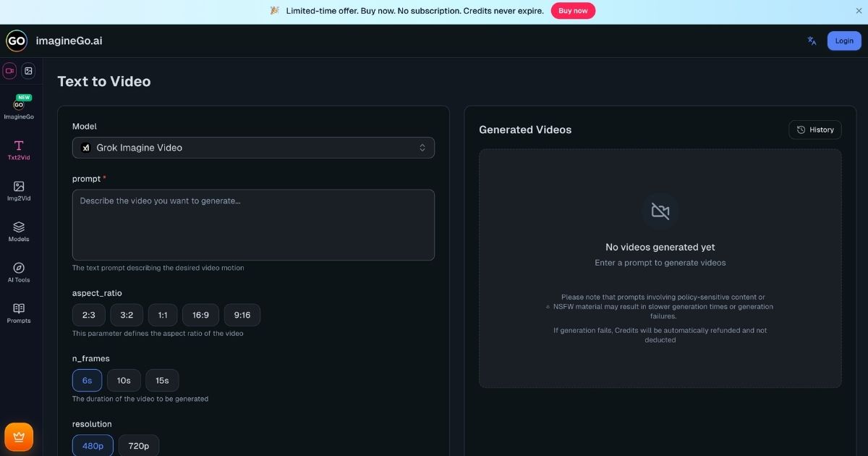
Task: Dismiss the promo banner with the X
Action: point(859,11)
